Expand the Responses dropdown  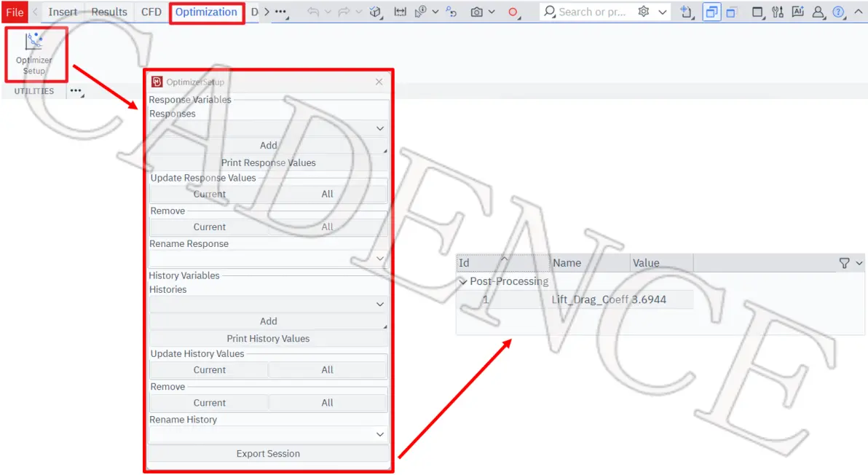click(269, 128)
